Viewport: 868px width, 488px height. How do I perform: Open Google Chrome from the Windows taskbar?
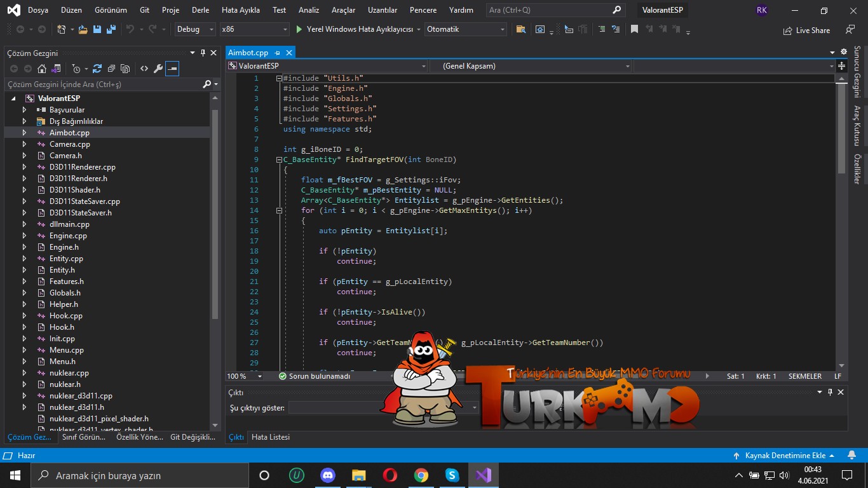421,475
